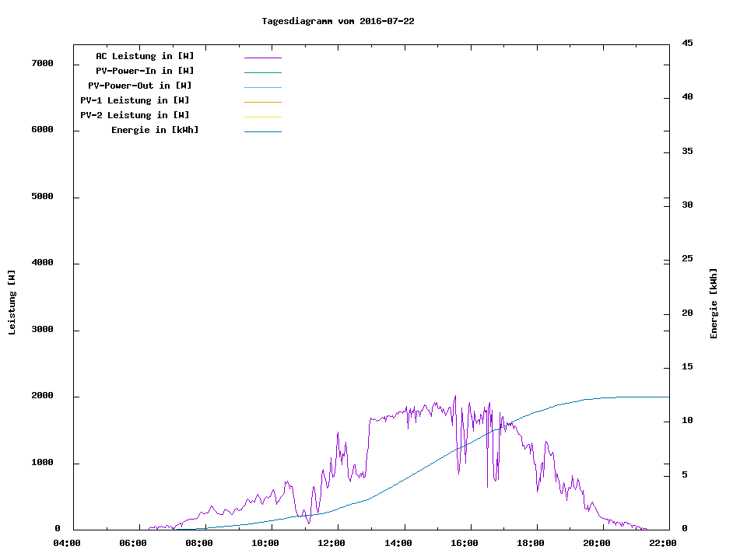Select the 16:00 time axis tick label
This screenshot has width=747, height=560.
tap(465, 544)
